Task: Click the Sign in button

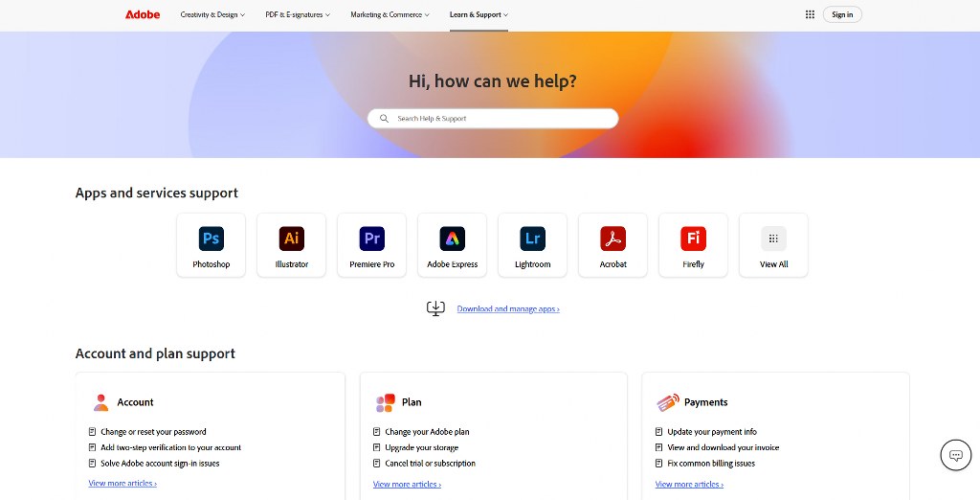Action: click(x=842, y=14)
